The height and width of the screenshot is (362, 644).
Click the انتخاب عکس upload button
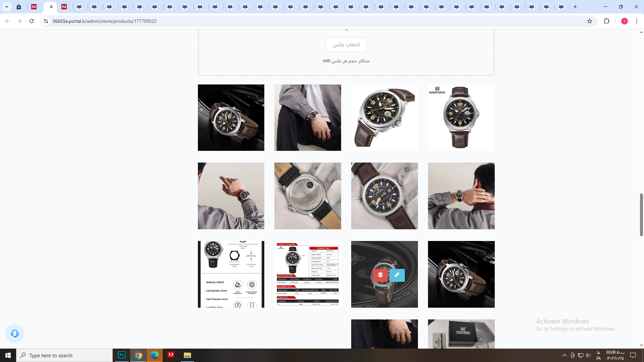pyautogui.click(x=346, y=45)
